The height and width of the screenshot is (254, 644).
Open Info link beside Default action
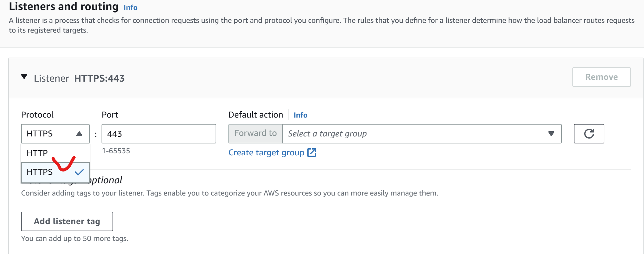tap(300, 115)
